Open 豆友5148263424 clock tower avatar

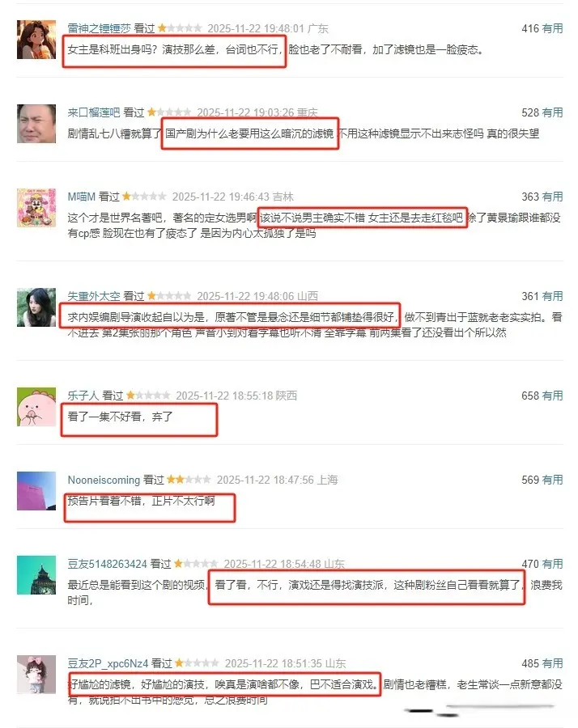point(36,575)
